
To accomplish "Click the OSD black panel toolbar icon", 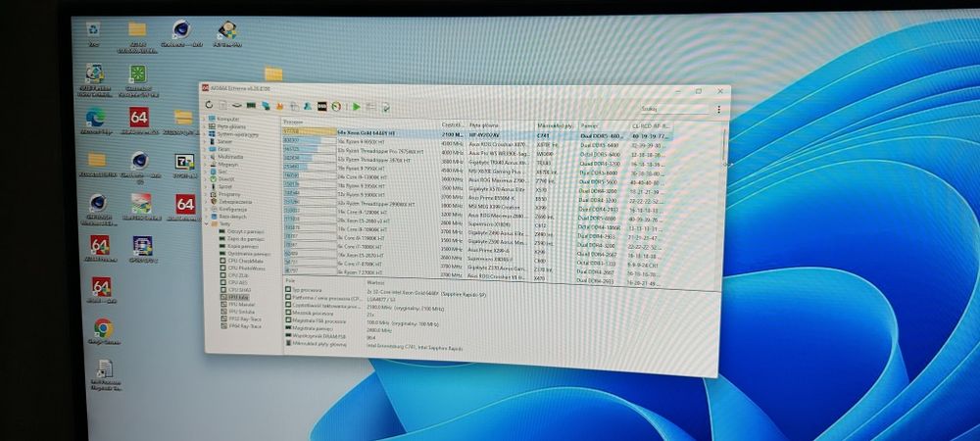I will 321,106.
